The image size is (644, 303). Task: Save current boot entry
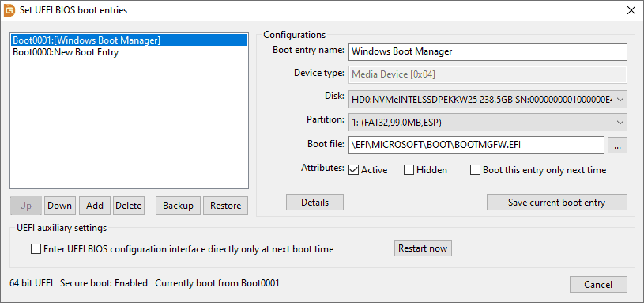click(x=556, y=203)
